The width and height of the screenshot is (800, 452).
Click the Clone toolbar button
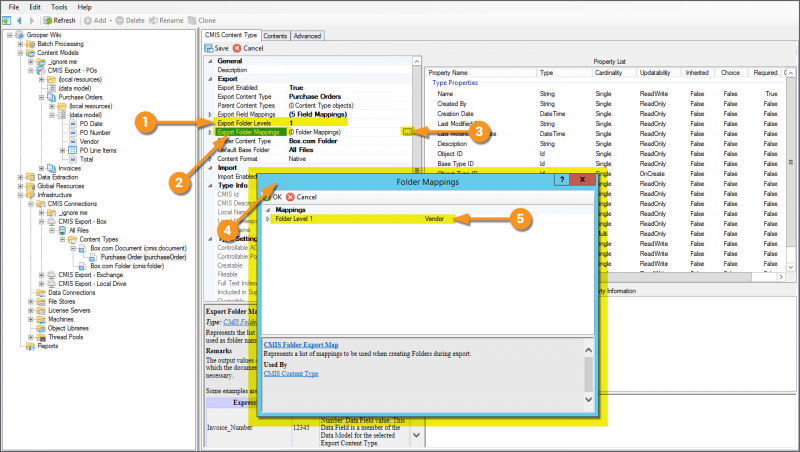point(202,20)
